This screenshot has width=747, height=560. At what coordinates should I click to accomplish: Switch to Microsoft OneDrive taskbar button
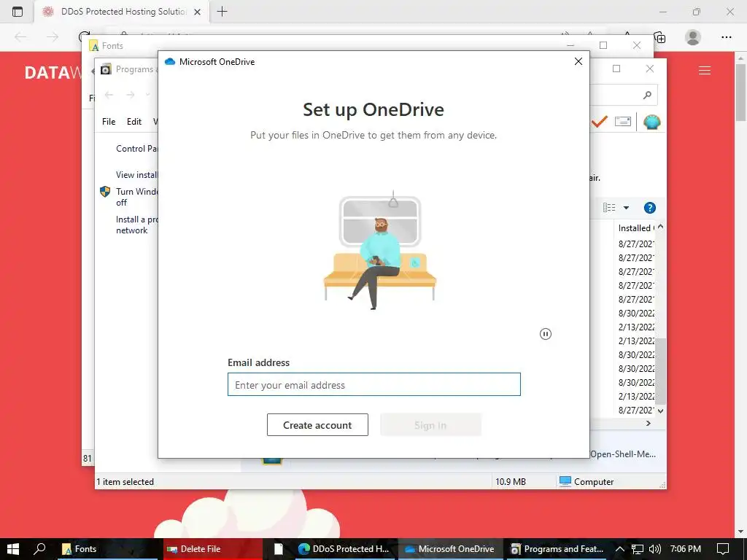click(449, 549)
